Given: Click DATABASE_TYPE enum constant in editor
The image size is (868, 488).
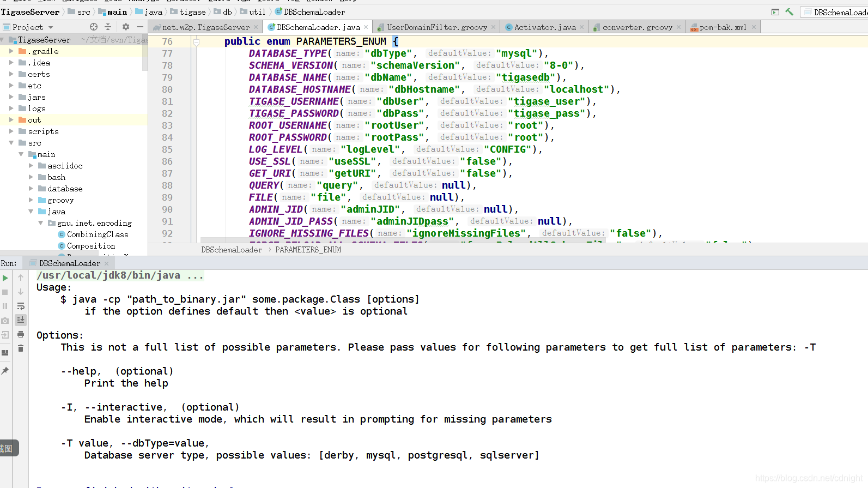Looking at the screenshot, I should click(x=288, y=53).
